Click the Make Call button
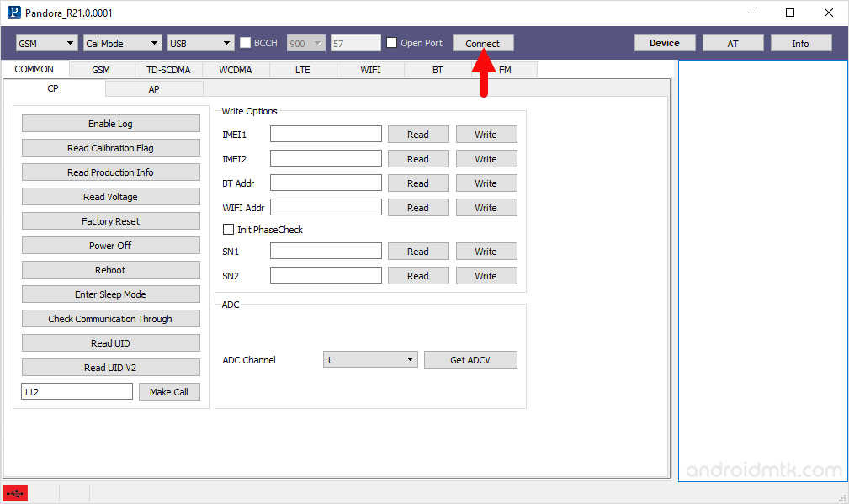Screen dimensions: 849x504 click(x=169, y=391)
